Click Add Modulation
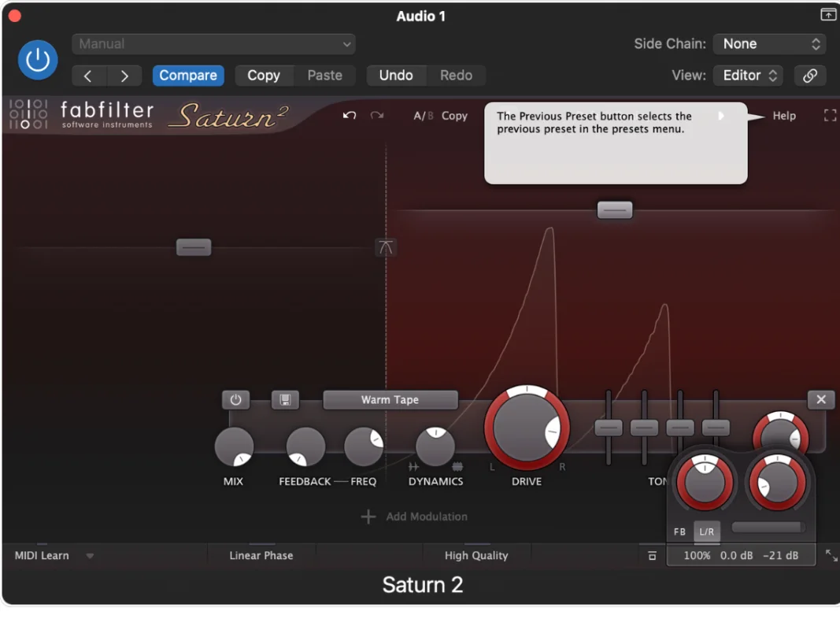Image resolution: width=840 pixels, height=630 pixels. (x=415, y=517)
